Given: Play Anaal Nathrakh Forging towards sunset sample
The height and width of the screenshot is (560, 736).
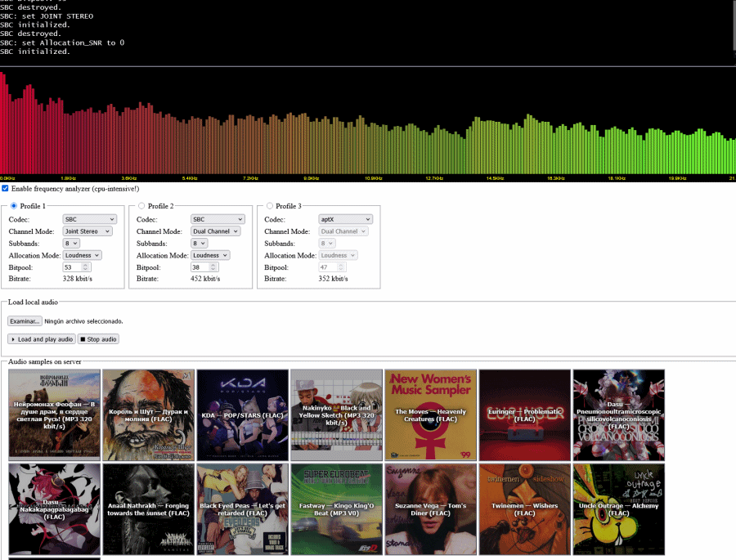Looking at the screenshot, I should [148, 509].
